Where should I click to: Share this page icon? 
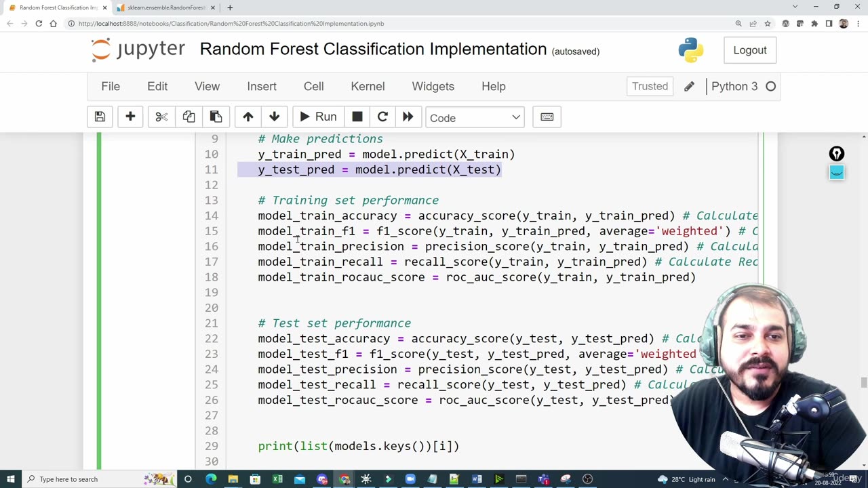pyautogui.click(x=753, y=24)
